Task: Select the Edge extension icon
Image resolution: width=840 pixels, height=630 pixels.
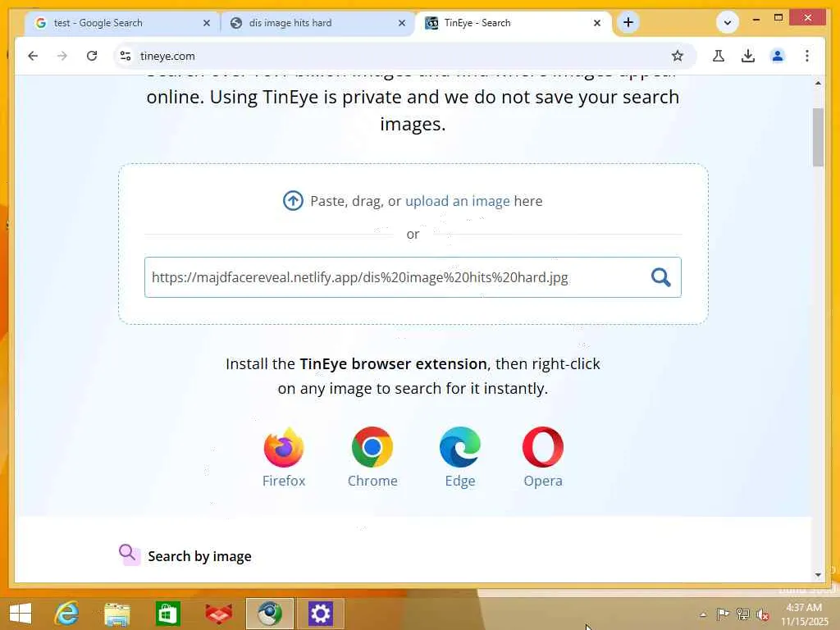Action: click(459, 447)
